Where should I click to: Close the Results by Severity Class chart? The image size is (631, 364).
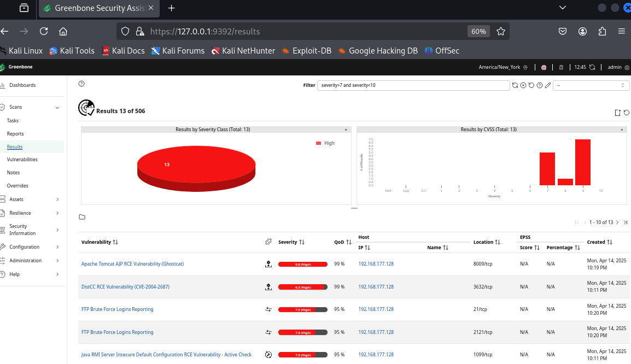pyautogui.click(x=346, y=130)
